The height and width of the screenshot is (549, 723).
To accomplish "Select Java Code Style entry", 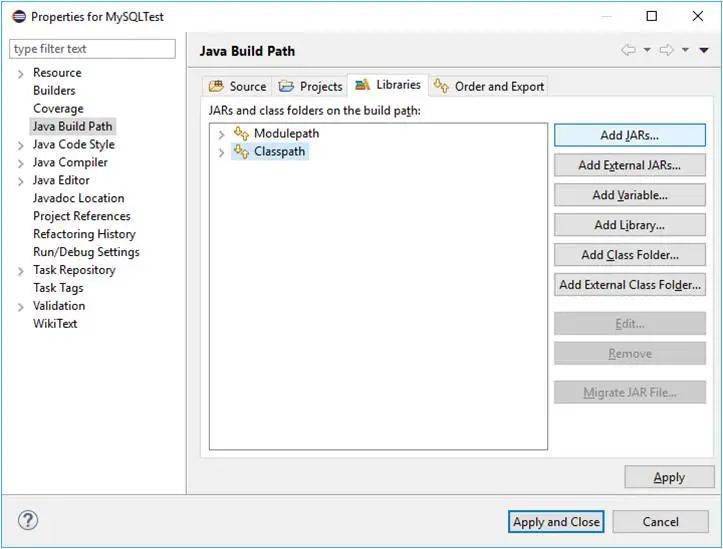I will pos(74,145).
